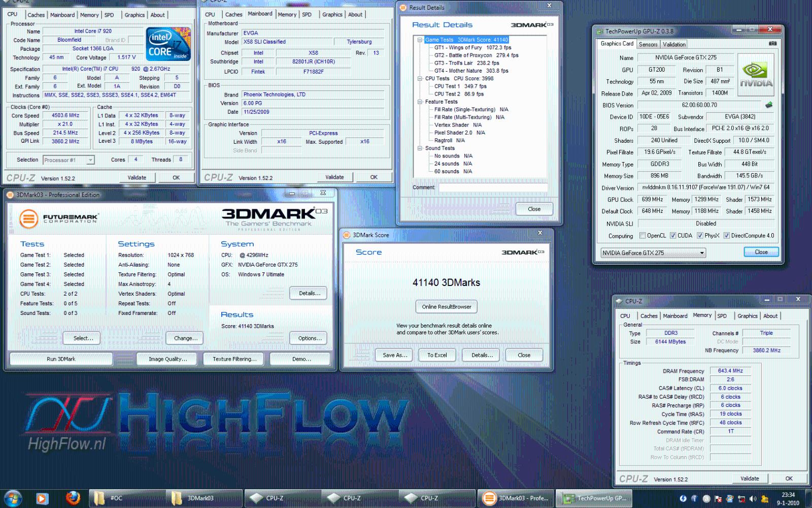Toggle the PhysX checkbox in GPU-Z
812x508 pixels.
[x=700, y=236]
